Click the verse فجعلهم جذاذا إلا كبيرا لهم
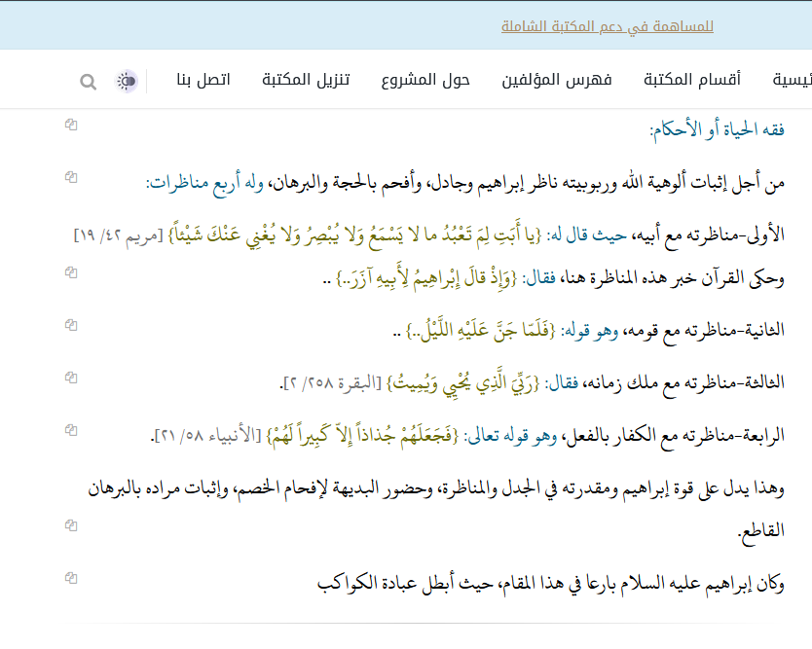The width and height of the screenshot is (812, 649). click(362, 436)
